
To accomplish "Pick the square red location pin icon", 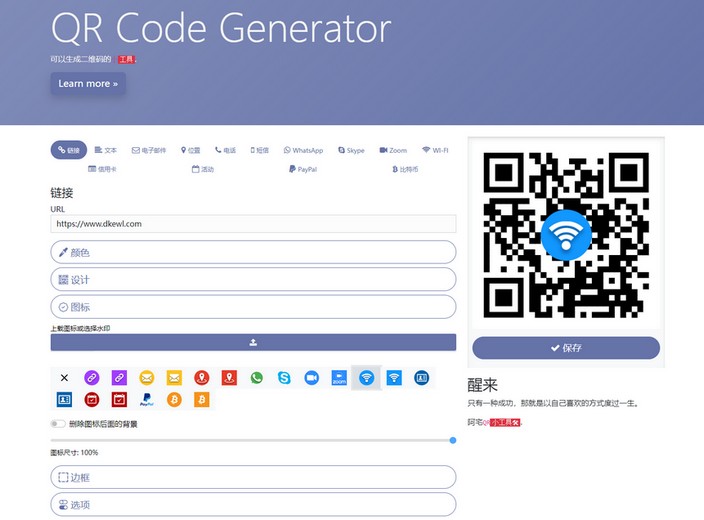I will [229, 378].
